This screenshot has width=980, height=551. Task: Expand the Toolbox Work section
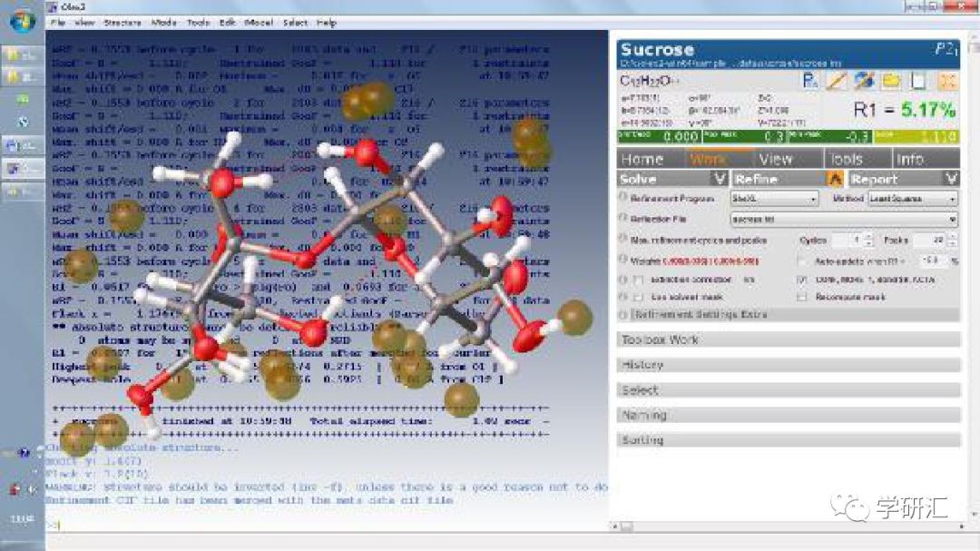pyautogui.click(x=789, y=339)
